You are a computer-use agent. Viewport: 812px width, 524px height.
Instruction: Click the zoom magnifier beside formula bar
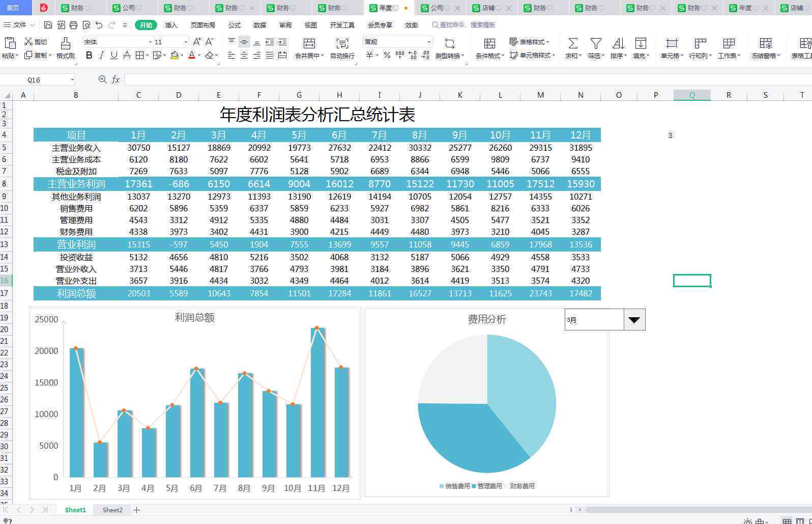(102, 79)
